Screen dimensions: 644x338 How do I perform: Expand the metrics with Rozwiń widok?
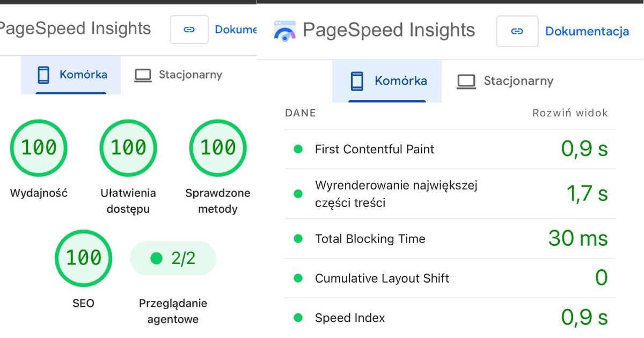570,113
